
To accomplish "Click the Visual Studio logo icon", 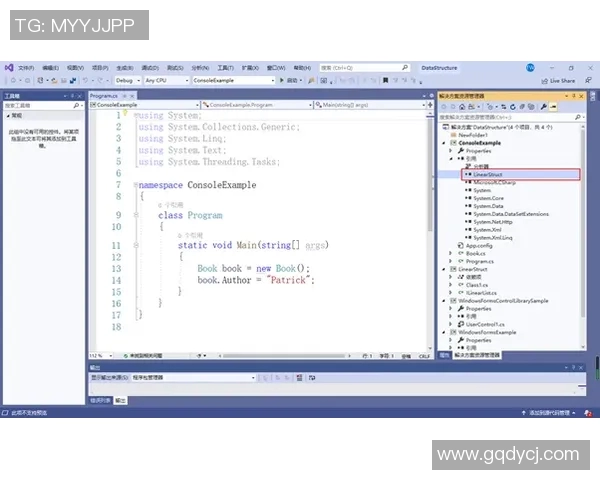I will point(9,68).
